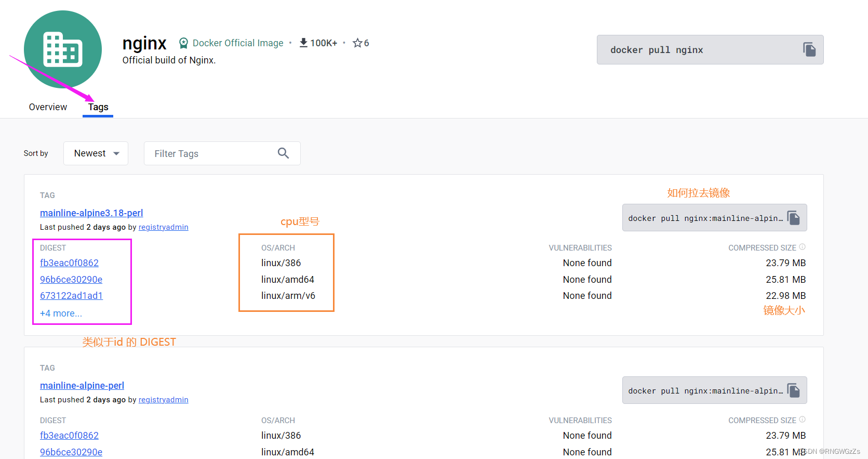Open first card's 96b6ce30290e digest
868x459 pixels.
point(71,279)
